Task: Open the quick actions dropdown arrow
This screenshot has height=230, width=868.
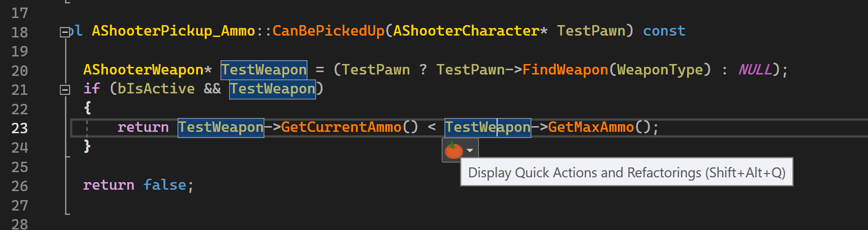Action: click(470, 150)
